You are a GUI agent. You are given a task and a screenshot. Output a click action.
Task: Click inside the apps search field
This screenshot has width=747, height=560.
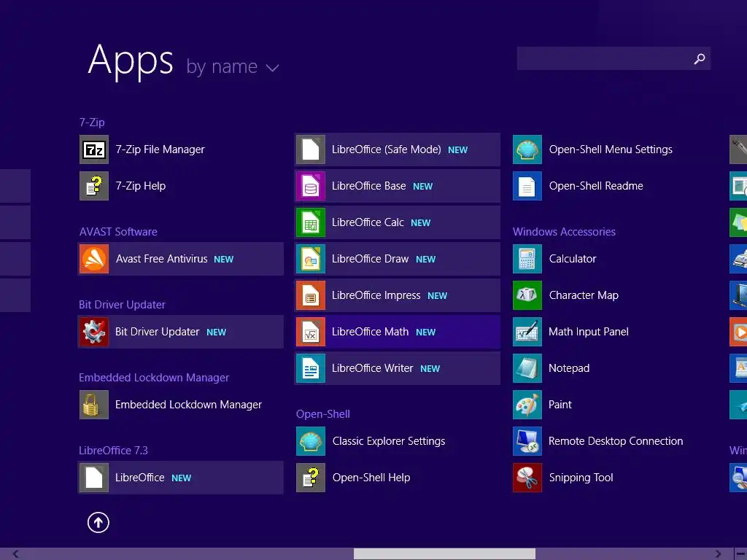(614, 58)
